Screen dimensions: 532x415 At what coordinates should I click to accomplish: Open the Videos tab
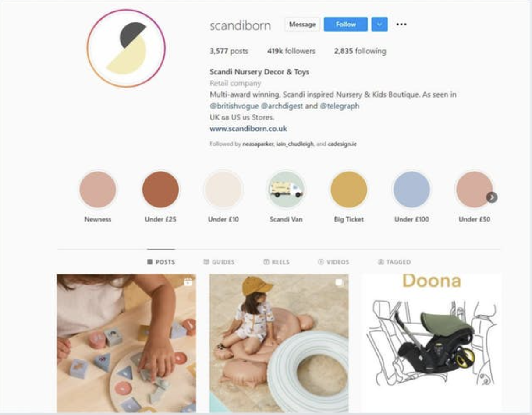click(x=333, y=262)
